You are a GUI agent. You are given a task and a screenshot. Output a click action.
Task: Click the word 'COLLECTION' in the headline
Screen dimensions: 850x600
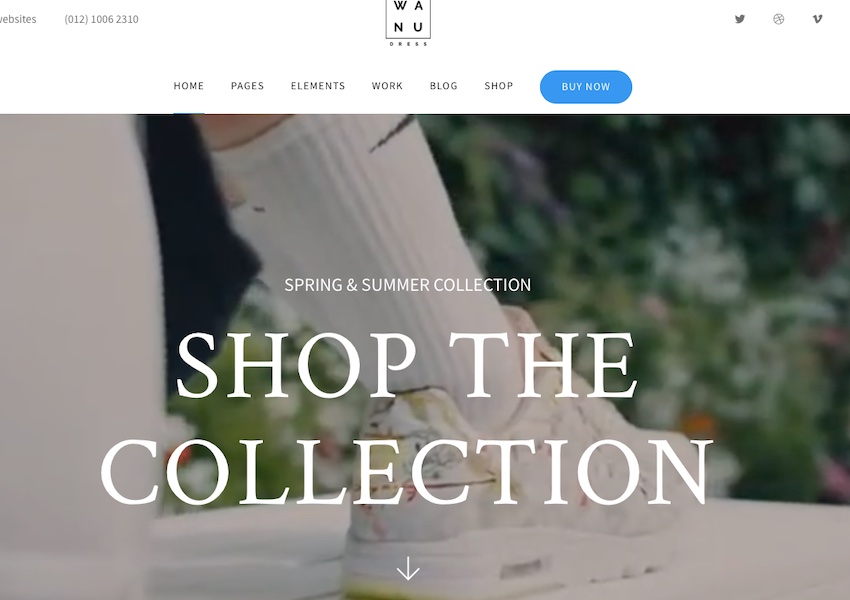coord(407,472)
